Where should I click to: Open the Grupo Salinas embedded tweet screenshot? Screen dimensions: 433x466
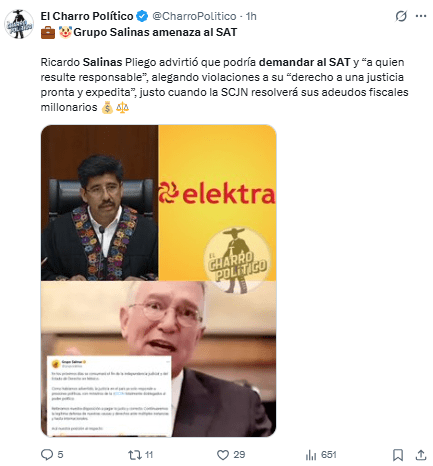point(109,396)
